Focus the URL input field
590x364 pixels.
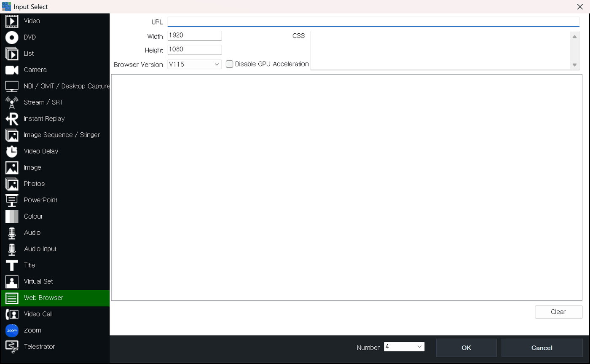coord(373,21)
